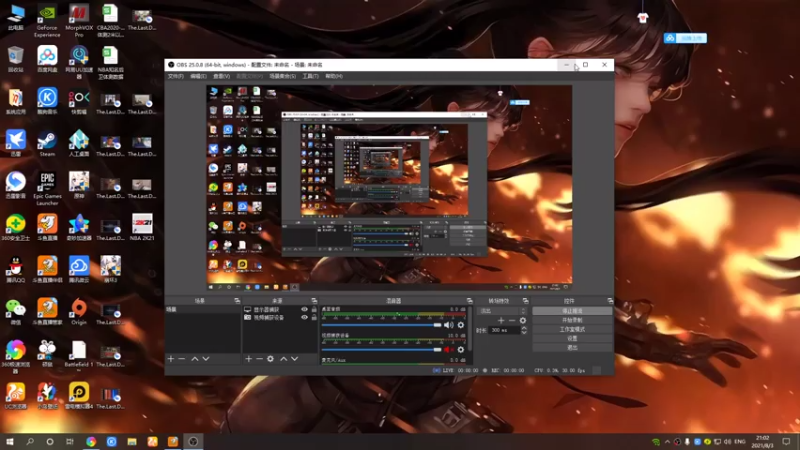Move source up in sources list

(284, 359)
